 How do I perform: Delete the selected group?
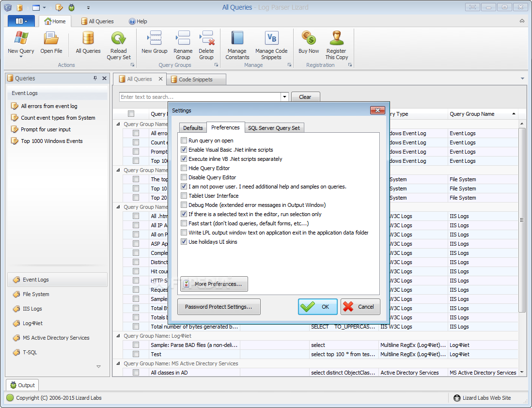click(206, 46)
